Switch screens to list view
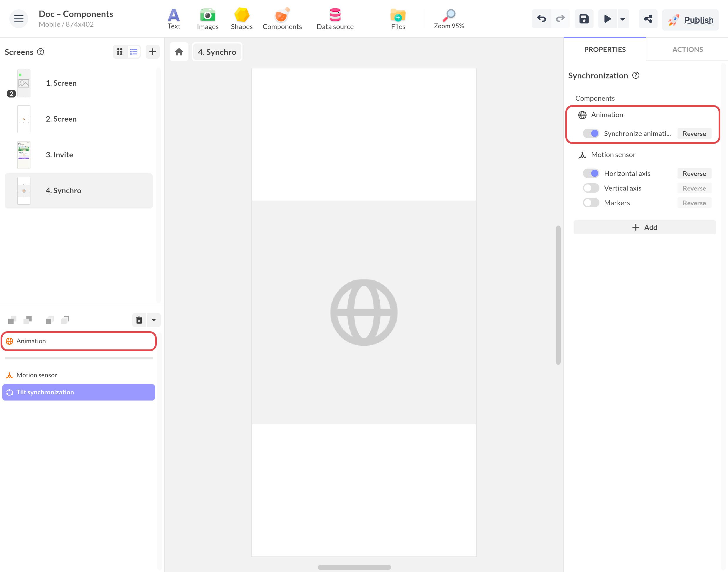Screen dimensions: 728x572 pyautogui.click(x=134, y=52)
